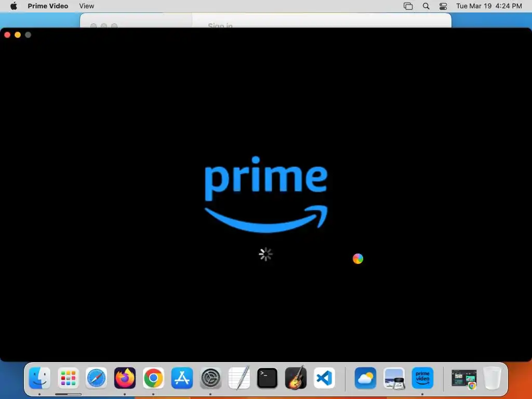Open the App Store from the dock
Image resolution: width=532 pixels, height=399 pixels.
click(x=182, y=378)
